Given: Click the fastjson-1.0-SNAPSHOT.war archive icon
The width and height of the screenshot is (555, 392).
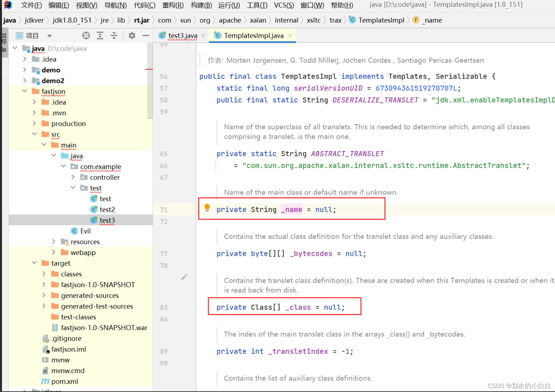Looking at the screenshot, I should [x=55, y=328].
